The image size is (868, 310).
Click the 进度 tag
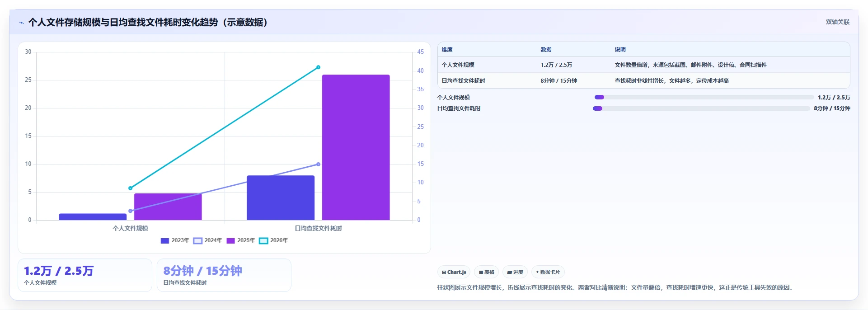click(515, 272)
